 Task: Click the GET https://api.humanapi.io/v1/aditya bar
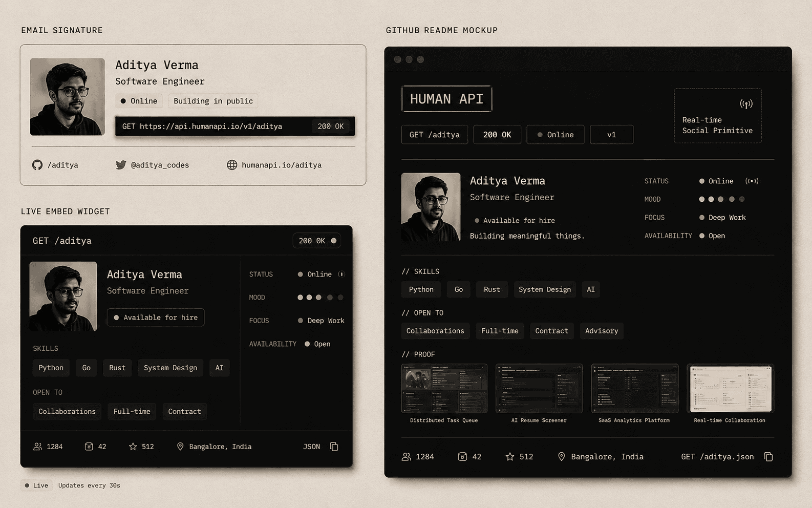click(x=235, y=126)
